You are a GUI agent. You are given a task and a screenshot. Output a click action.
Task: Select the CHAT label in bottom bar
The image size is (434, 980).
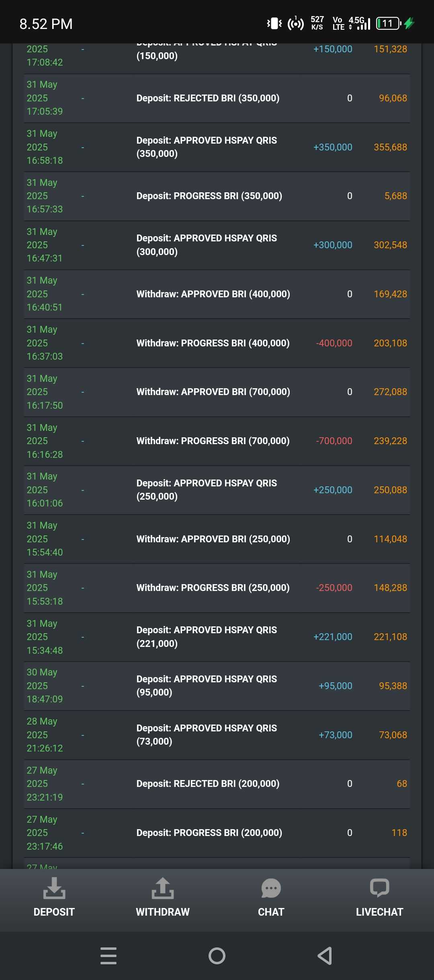(x=271, y=912)
